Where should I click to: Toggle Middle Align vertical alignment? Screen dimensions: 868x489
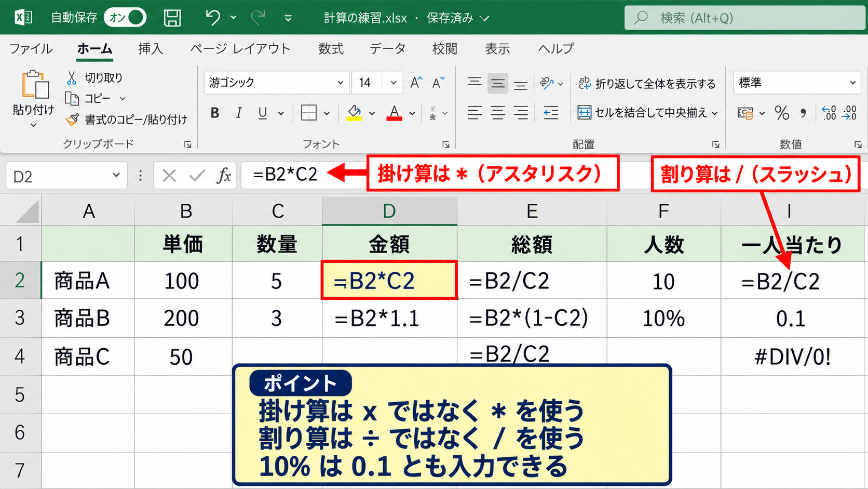[x=498, y=83]
